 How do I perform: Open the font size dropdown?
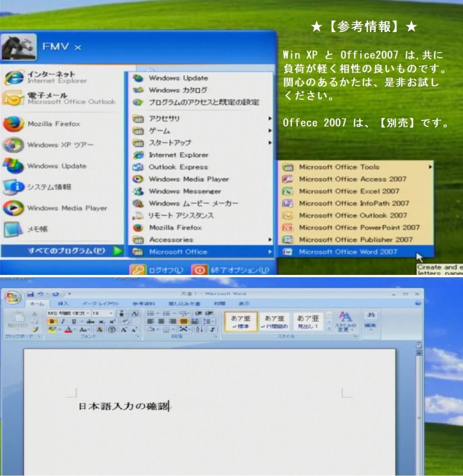111,313
